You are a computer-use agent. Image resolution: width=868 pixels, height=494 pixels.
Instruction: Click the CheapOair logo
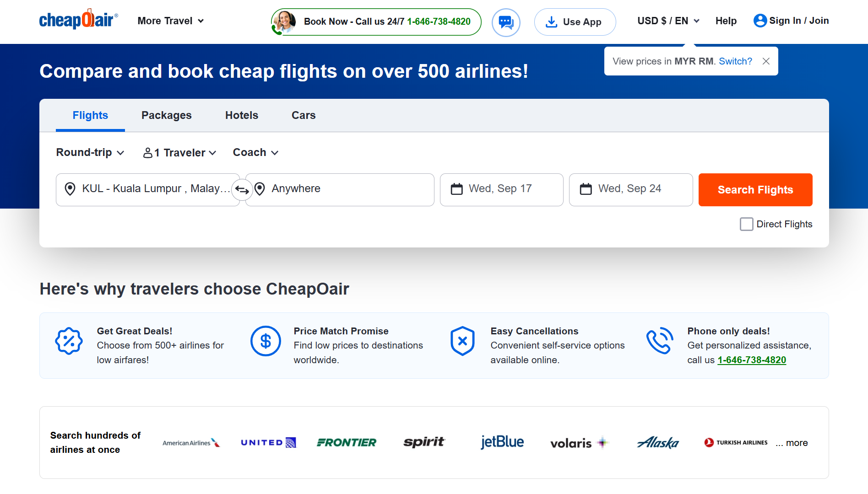pos(78,20)
